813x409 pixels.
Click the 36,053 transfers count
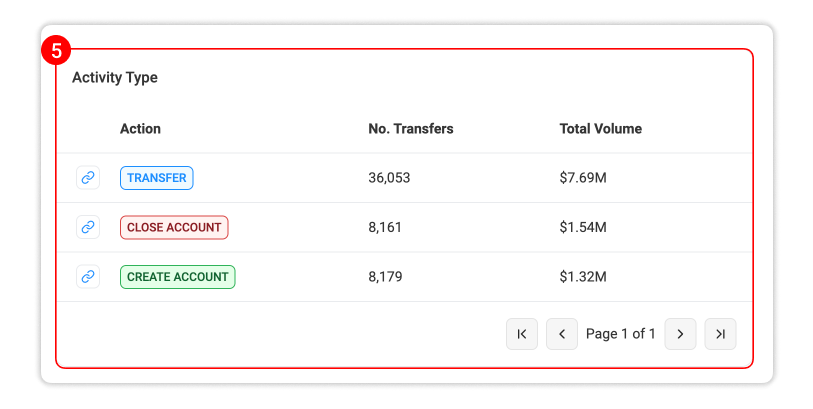click(x=389, y=178)
